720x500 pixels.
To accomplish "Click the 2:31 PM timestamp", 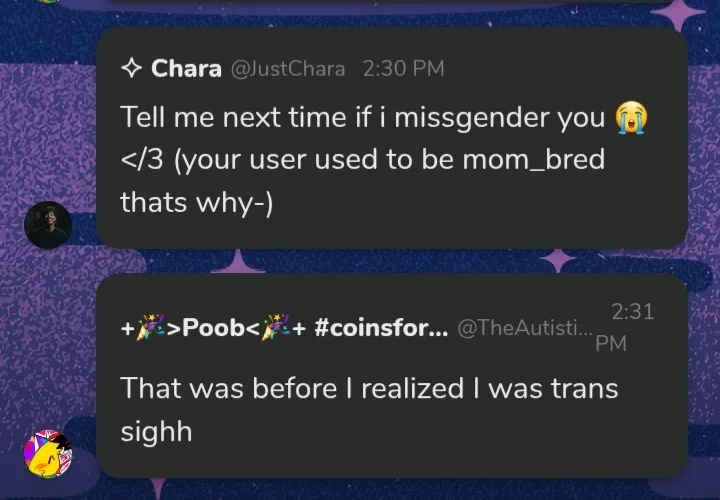I will pyautogui.click(x=625, y=327).
